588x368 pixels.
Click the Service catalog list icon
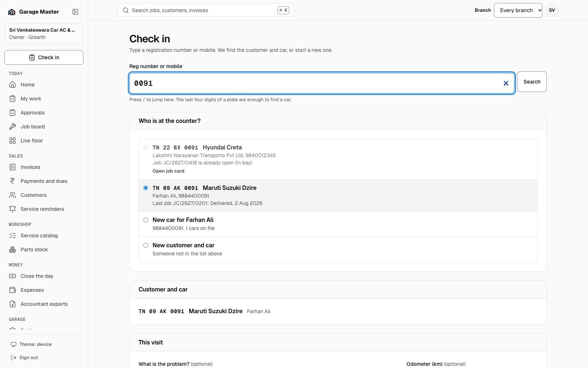pos(12,236)
